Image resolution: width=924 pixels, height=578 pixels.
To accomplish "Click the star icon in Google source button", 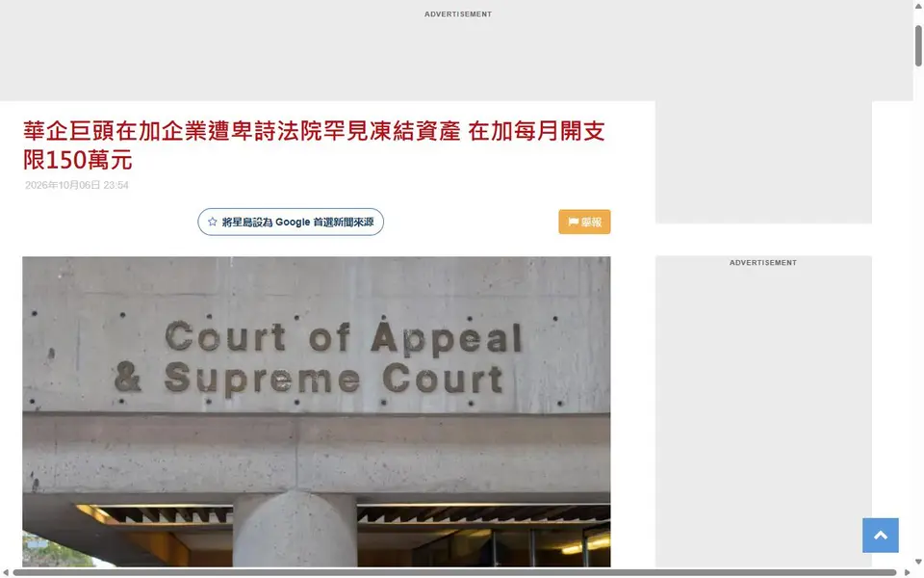I will click(x=212, y=222).
